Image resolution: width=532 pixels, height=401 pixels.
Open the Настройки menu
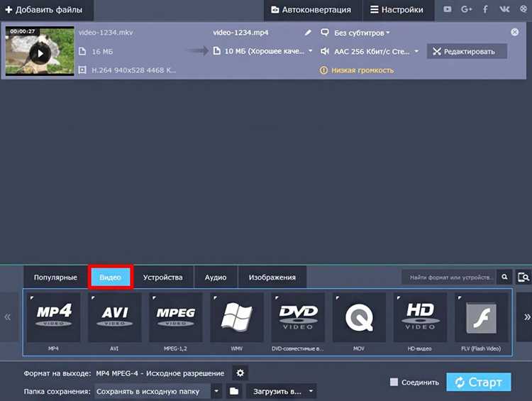(397, 10)
